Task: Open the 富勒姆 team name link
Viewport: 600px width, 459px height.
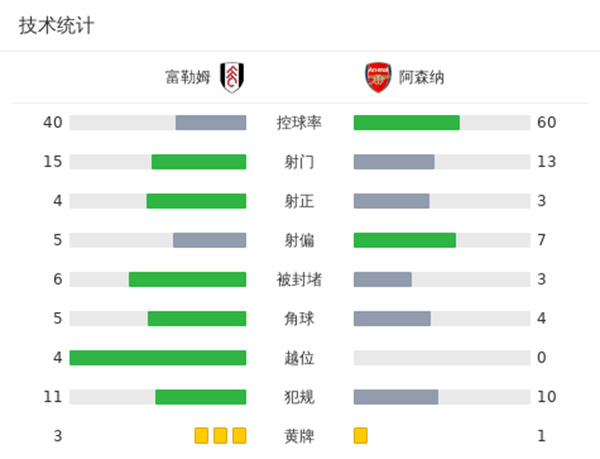Action: coord(188,77)
